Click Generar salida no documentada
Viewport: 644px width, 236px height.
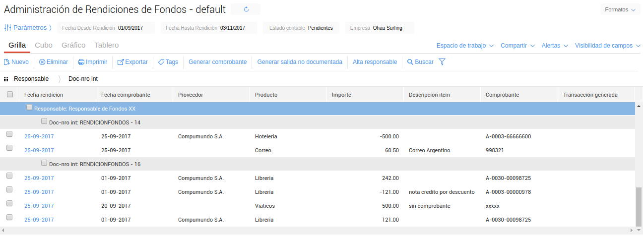coord(300,62)
